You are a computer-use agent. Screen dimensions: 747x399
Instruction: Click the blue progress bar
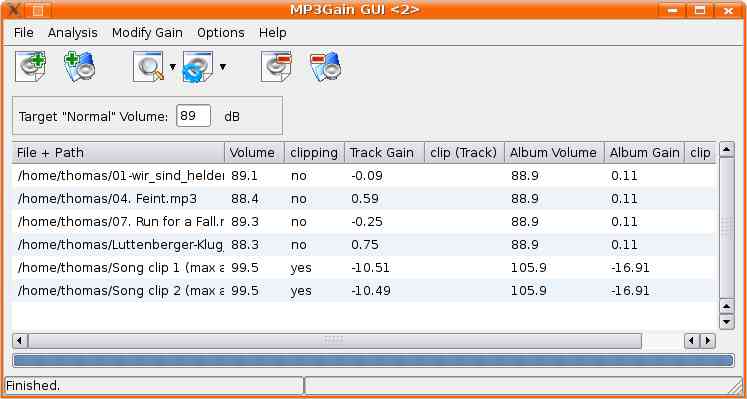(x=373, y=360)
